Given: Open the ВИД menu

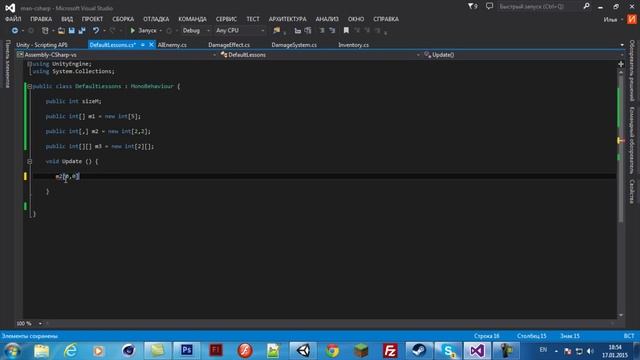Looking at the screenshot, I should (x=67, y=19).
